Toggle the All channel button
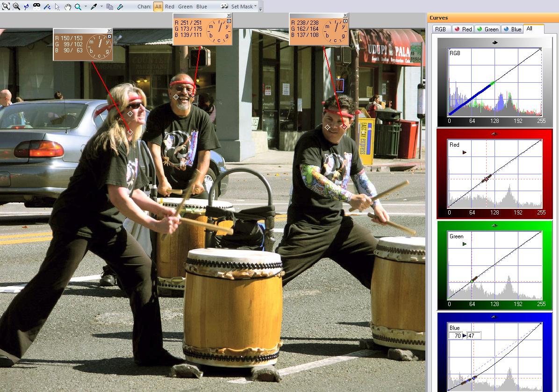This screenshot has width=559, height=392. (158, 7)
